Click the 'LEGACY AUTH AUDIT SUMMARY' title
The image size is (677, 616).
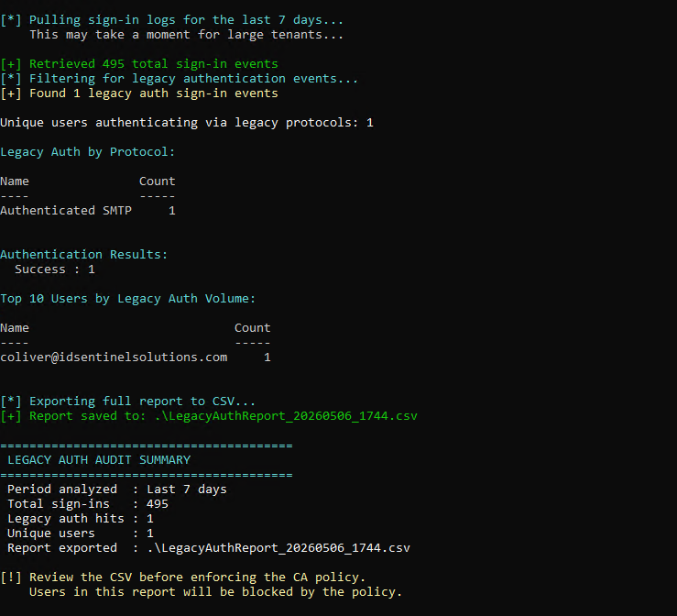(99, 460)
